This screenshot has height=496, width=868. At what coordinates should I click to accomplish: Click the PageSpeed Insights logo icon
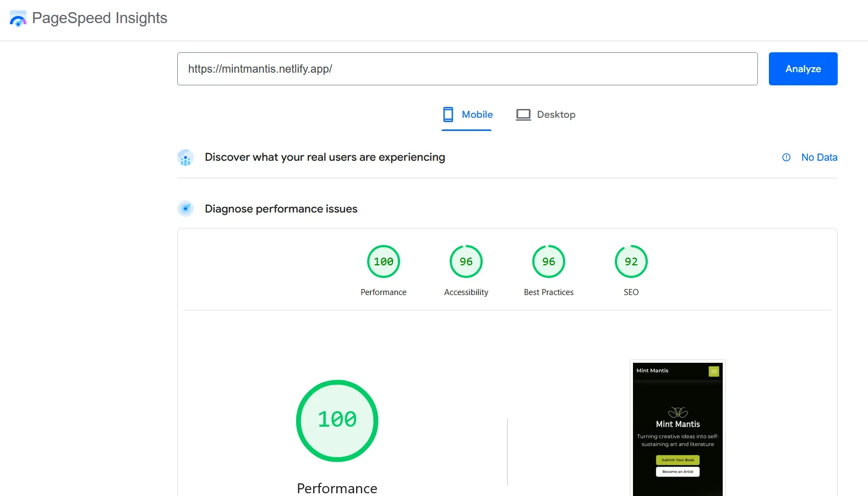click(18, 19)
